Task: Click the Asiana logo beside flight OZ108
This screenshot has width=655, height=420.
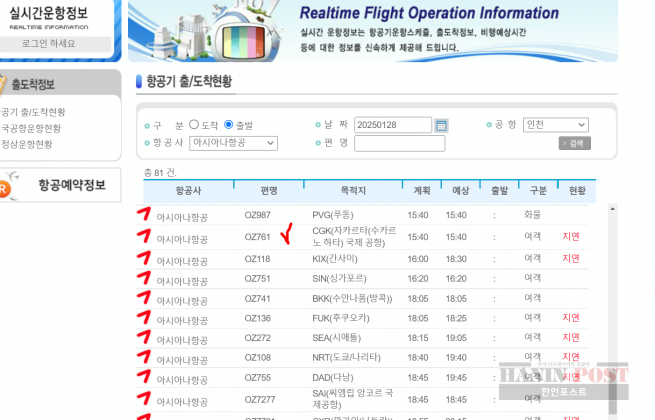Action: (144, 356)
